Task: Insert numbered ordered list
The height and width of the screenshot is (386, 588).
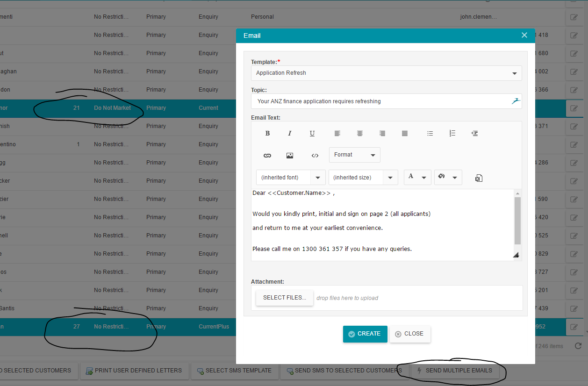Action: [x=452, y=134]
